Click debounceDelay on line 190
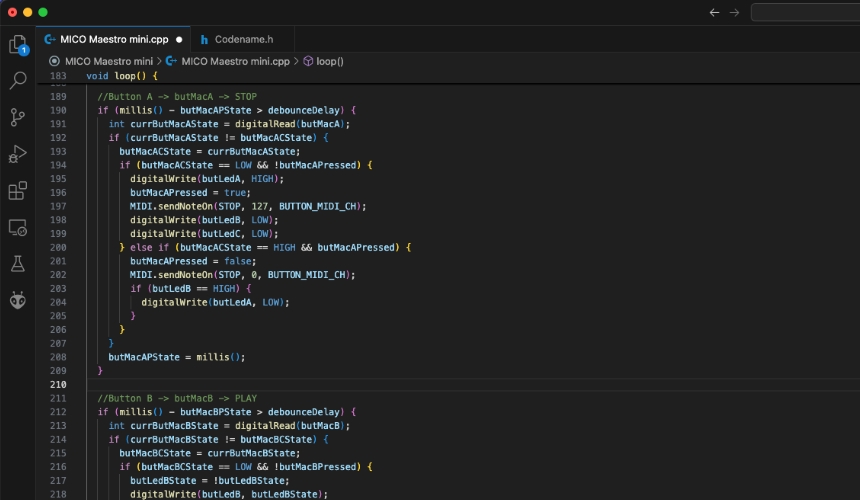The width and height of the screenshot is (860, 500). 303,110
